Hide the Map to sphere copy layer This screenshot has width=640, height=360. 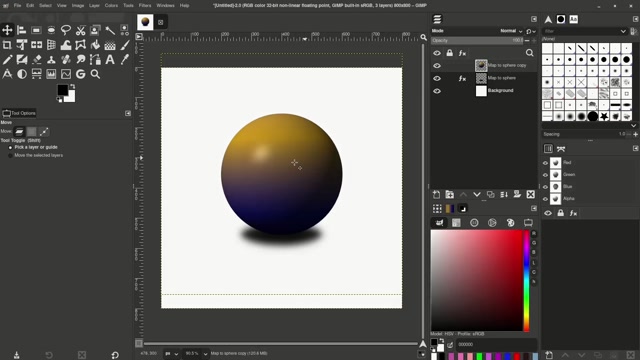point(437,65)
